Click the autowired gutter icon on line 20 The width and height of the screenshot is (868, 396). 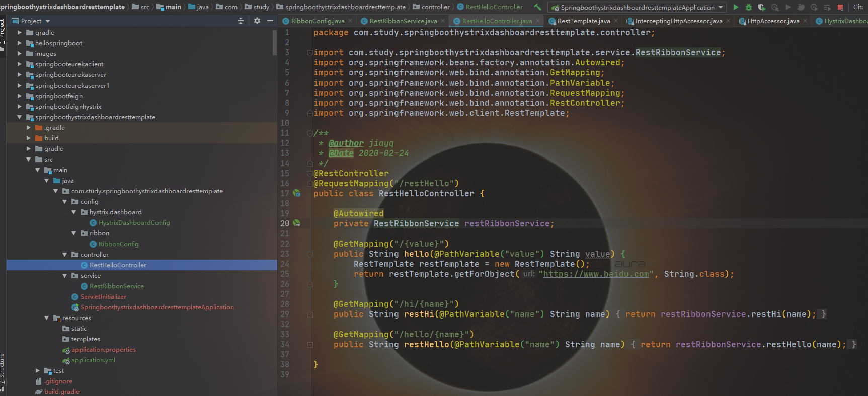[297, 223]
